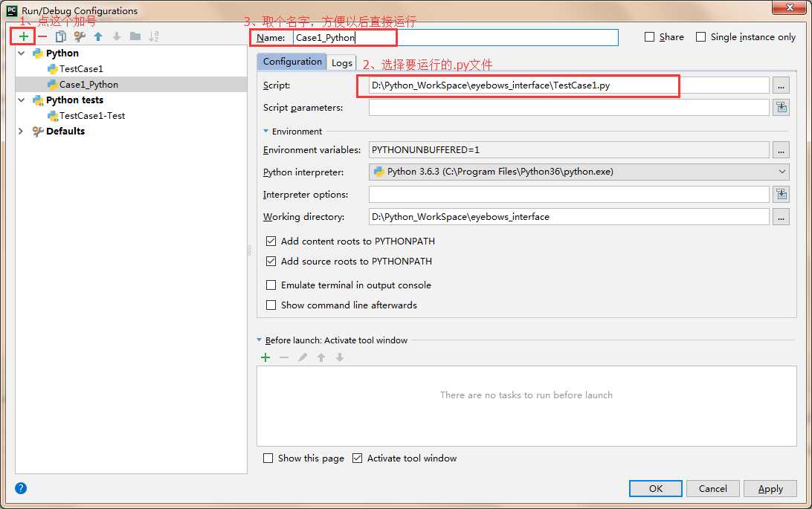Screen dimensions: 812x509
Task: Expand the Defaults node
Action: coord(21,132)
